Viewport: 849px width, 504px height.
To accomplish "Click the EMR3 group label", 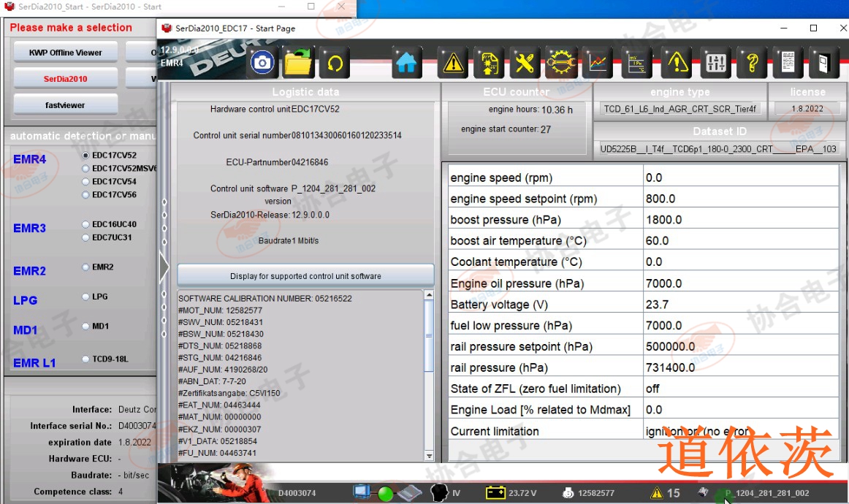I will (30, 228).
